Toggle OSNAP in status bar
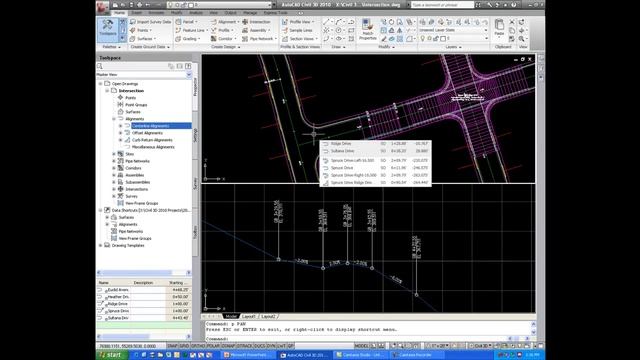 click(228, 346)
